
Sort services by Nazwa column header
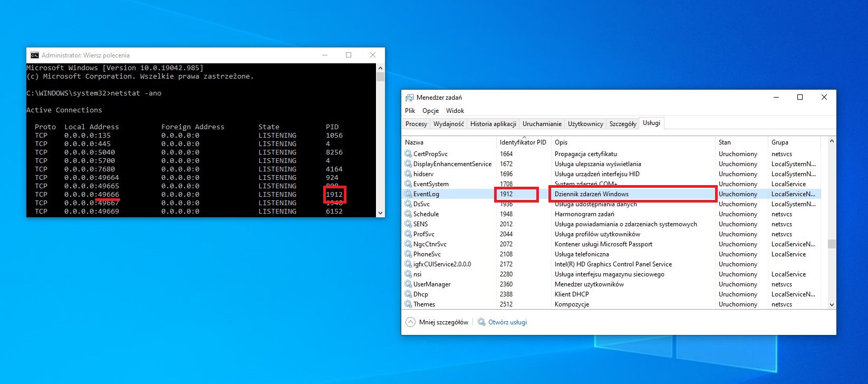click(450, 142)
